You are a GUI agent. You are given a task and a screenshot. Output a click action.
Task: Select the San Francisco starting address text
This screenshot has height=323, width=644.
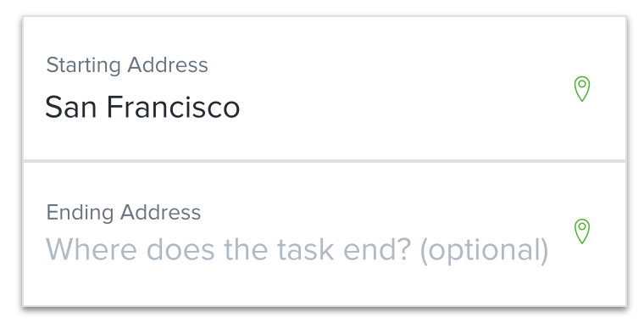click(x=142, y=107)
